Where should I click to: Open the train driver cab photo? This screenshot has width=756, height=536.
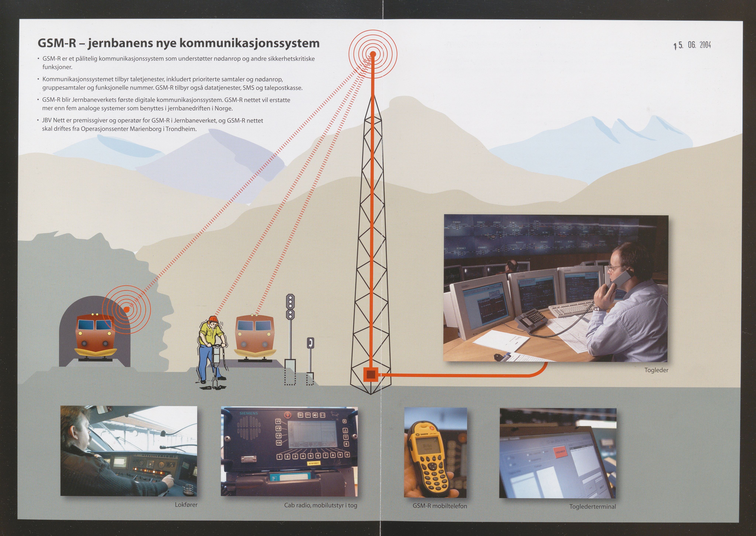coord(129,451)
